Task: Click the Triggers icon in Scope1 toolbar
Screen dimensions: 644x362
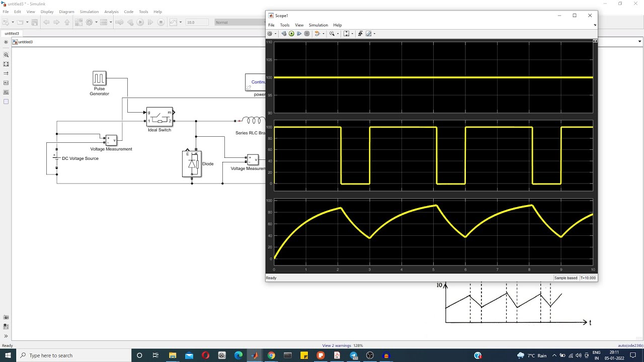Action: 360,34
